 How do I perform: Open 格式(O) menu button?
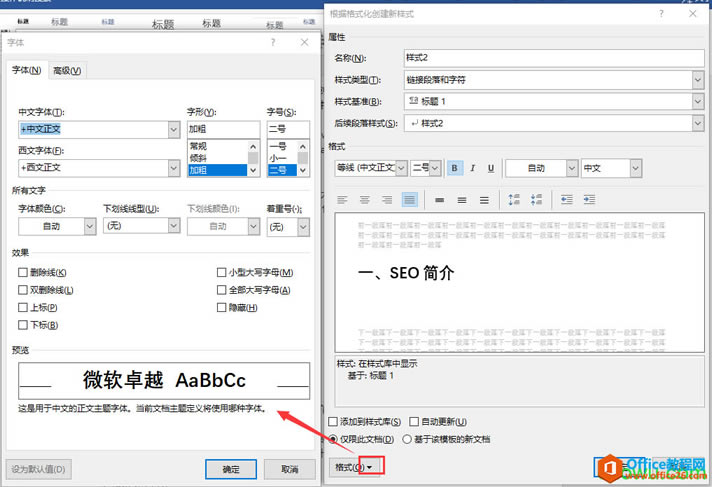coord(356,467)
